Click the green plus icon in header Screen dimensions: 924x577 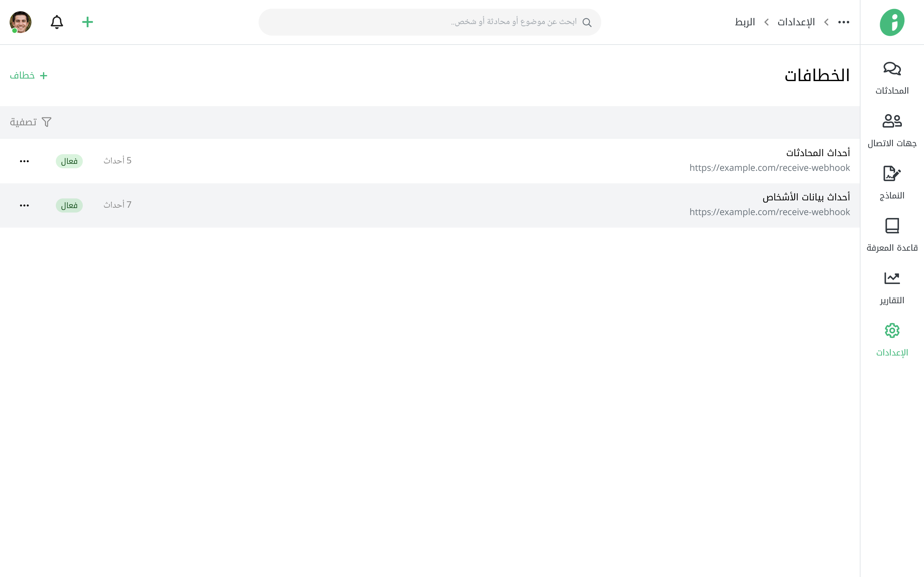88,22
